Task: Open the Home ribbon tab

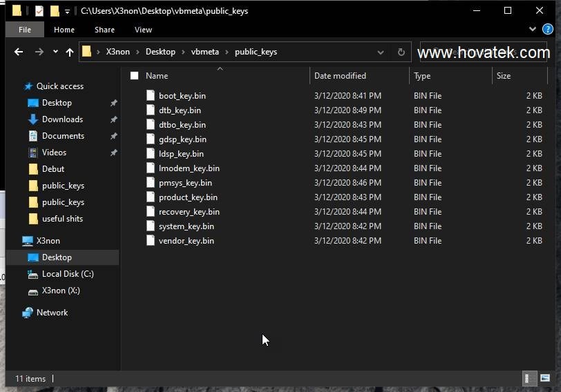Action: pos(64,30)
